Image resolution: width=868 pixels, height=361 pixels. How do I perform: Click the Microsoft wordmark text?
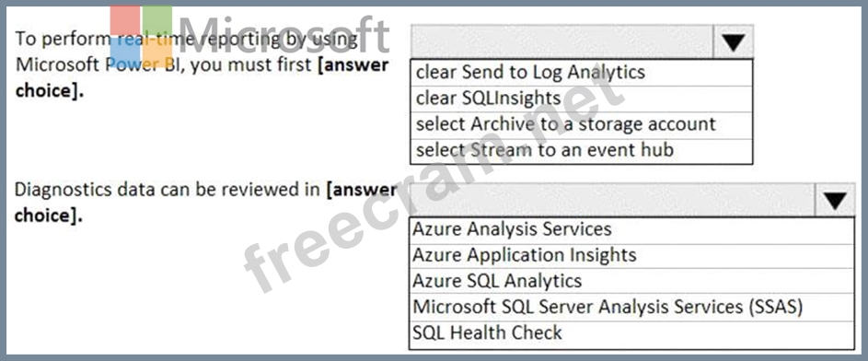pos(284,35)
